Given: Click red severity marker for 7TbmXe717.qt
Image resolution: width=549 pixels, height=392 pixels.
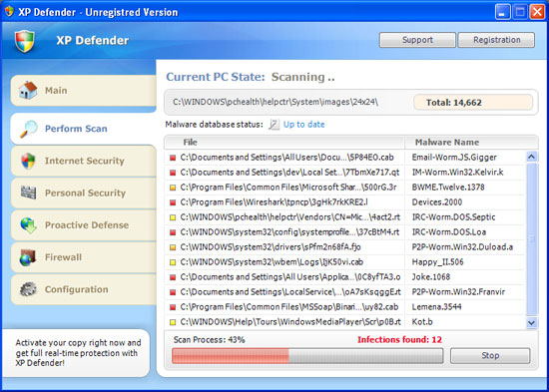Looking at the screenshot, I should [x=173, y=173].
